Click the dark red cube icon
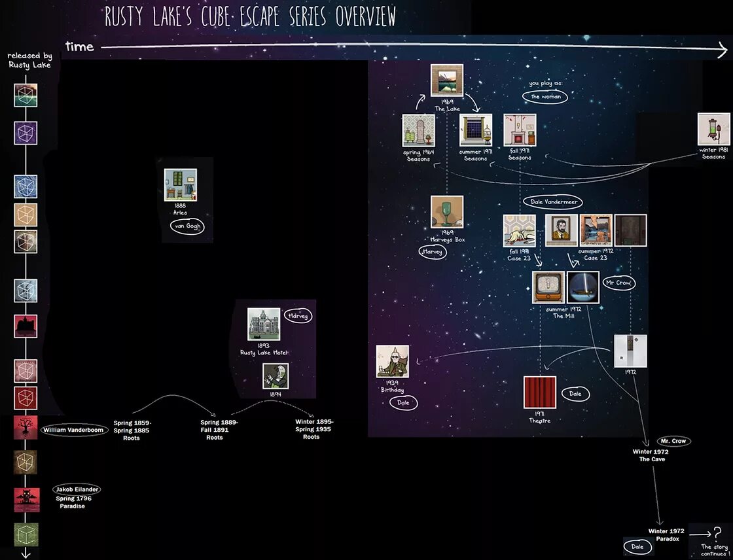733x560 pixels. 26,398
